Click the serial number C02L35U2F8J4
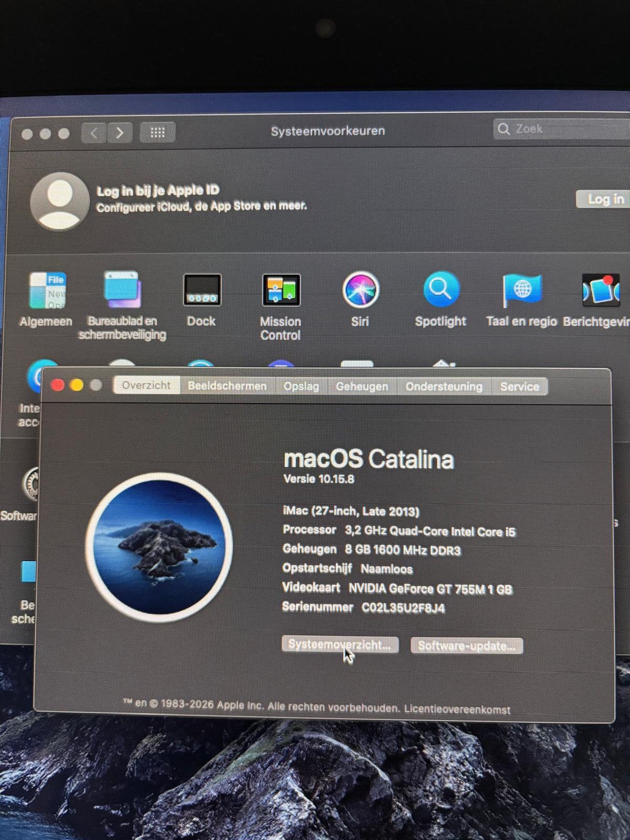This screenshot has height=840, width=630. click(403, 608)
